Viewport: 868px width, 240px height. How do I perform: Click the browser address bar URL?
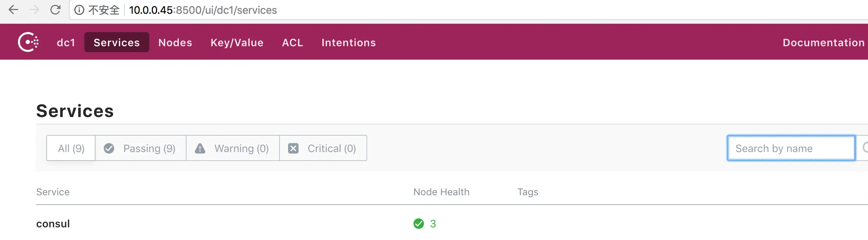(203, 10)
